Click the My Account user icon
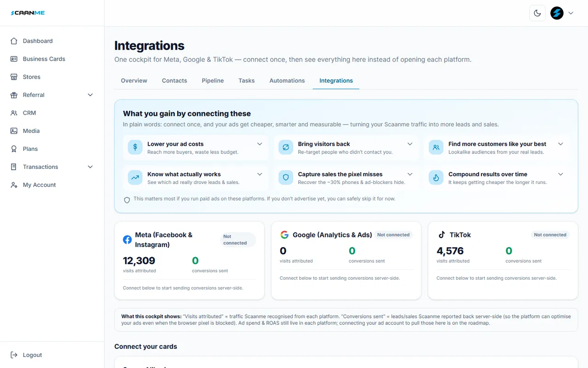This screenshot has height=368, width=588. [x=14, y=185]
